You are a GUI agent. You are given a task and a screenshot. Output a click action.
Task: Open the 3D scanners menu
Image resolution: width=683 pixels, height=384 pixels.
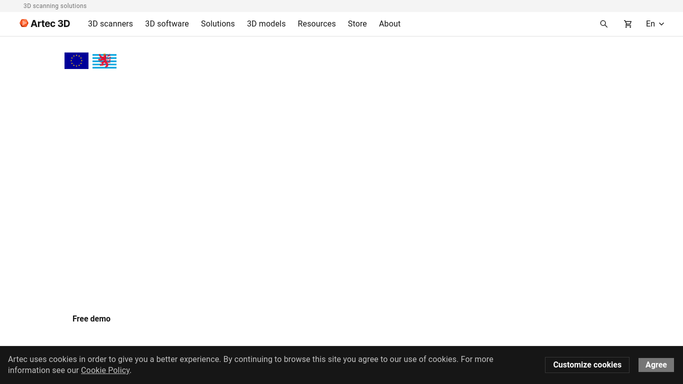click(x=110, y=24)
